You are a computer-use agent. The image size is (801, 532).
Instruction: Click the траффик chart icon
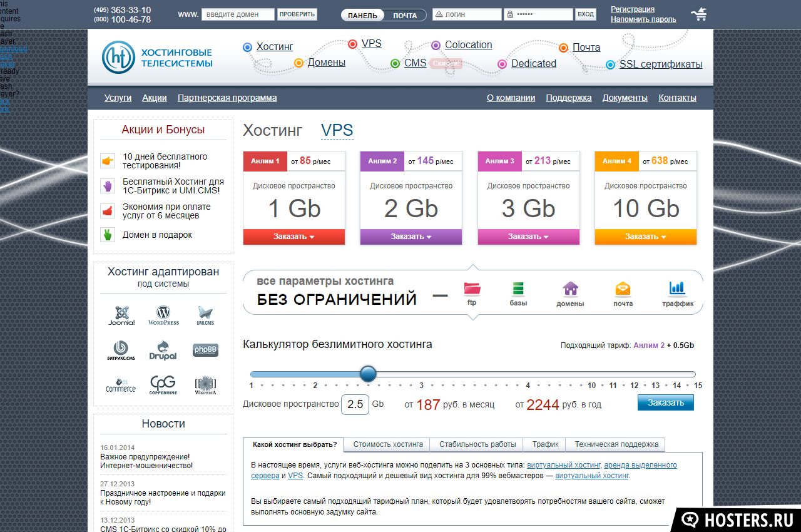[x=678, y=289]
